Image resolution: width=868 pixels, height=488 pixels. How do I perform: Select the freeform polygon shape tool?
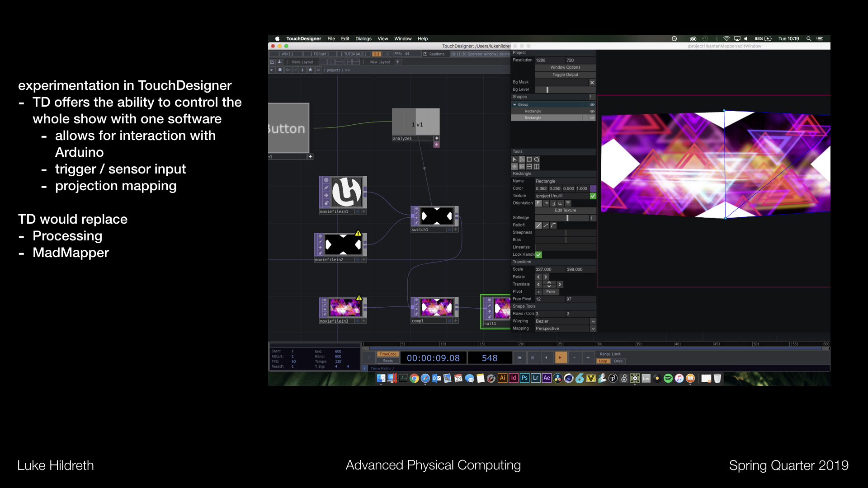537,159
